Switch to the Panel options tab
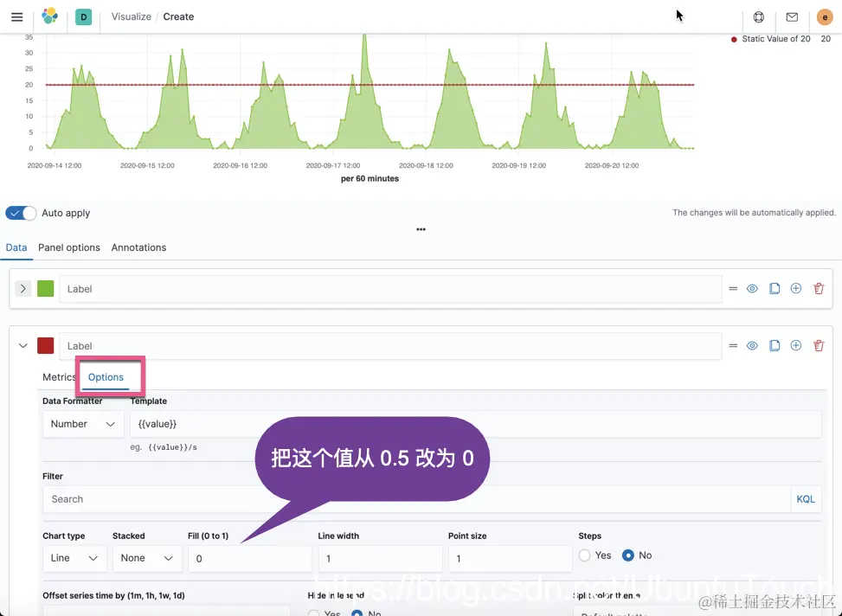 coord(68,247)
